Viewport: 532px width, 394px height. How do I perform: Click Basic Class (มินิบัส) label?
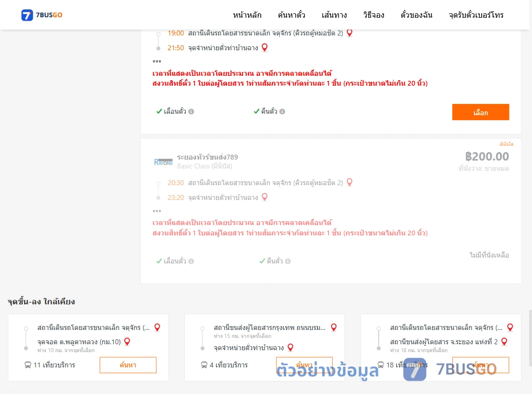(x=204, y=166)
